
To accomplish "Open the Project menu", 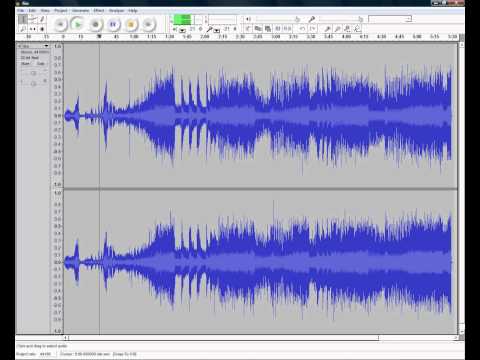I will coord(61,11).
